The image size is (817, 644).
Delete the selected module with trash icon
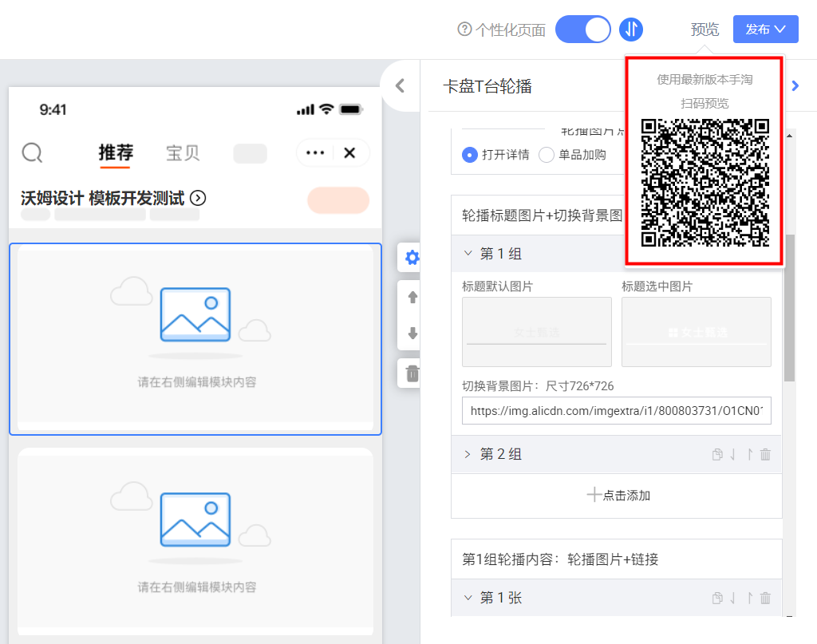point(412,373)
